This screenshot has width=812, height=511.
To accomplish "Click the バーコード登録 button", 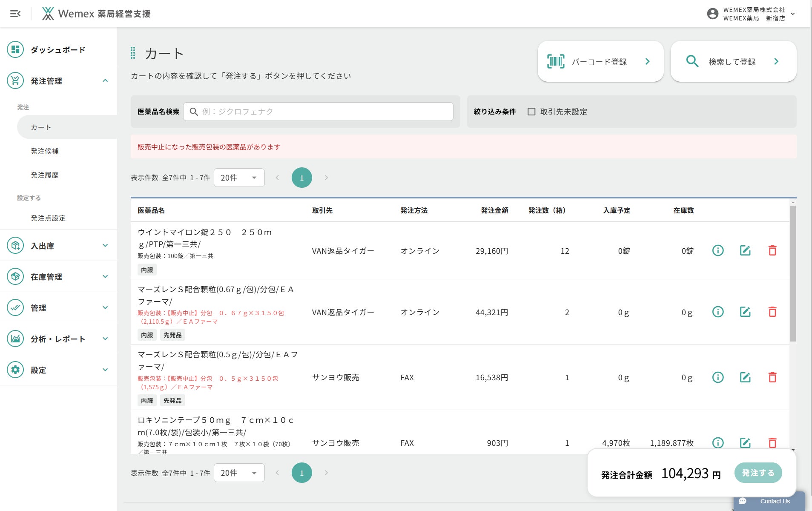I will 600,61.
